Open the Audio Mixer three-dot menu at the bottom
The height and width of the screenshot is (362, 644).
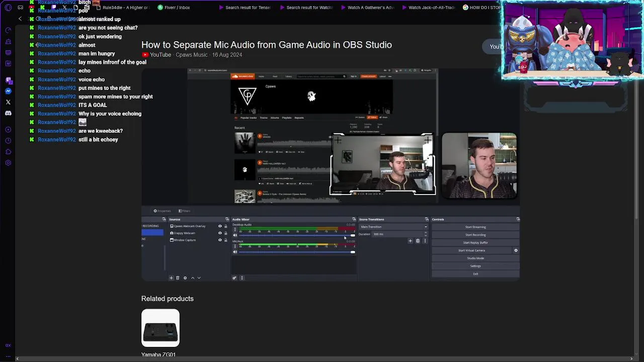pyautogui.click(x=242, y=278)
